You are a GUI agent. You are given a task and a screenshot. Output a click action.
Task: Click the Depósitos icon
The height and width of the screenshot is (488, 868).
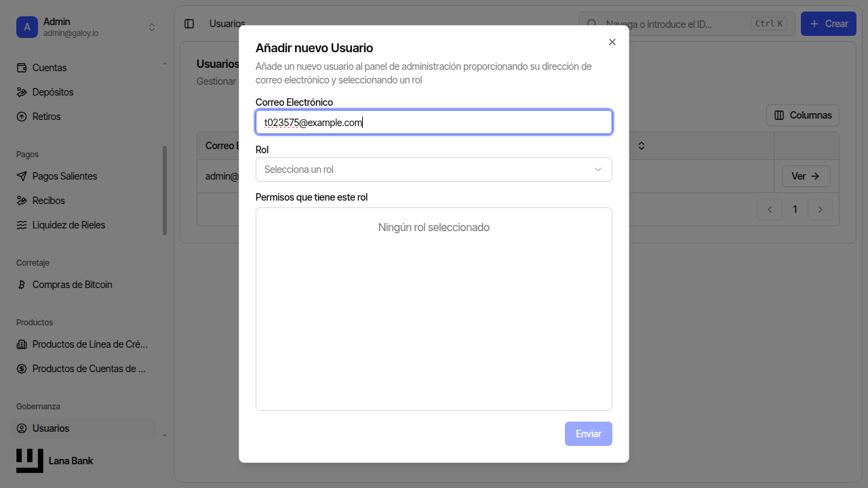pyautogui.click(x=22, y=92)
